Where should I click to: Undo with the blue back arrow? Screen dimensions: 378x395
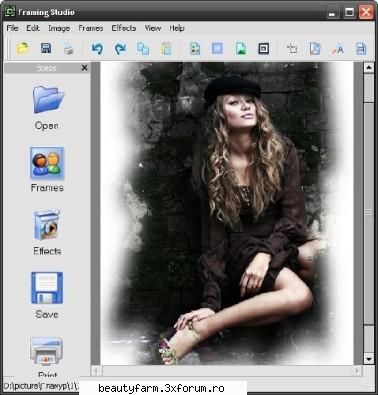97,49
